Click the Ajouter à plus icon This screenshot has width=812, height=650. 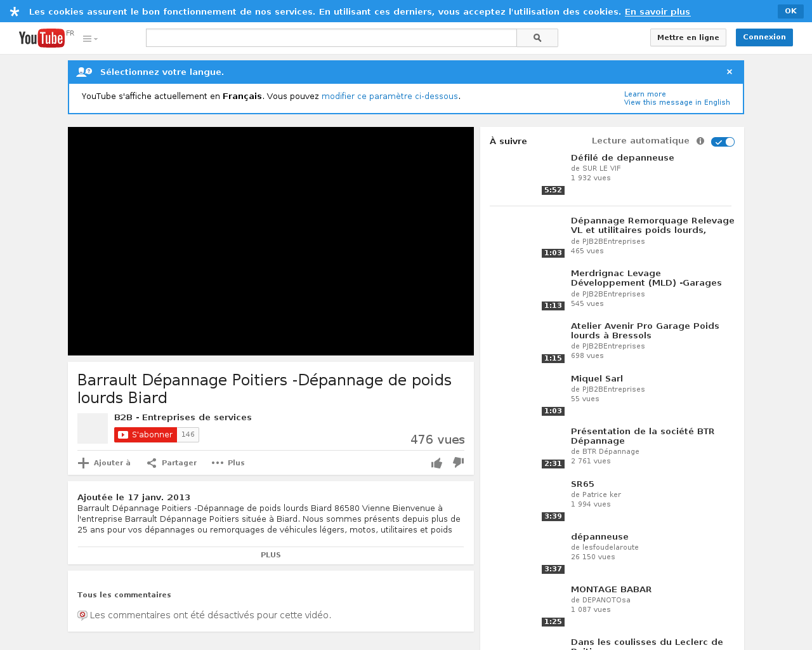(x=83, y=463)
